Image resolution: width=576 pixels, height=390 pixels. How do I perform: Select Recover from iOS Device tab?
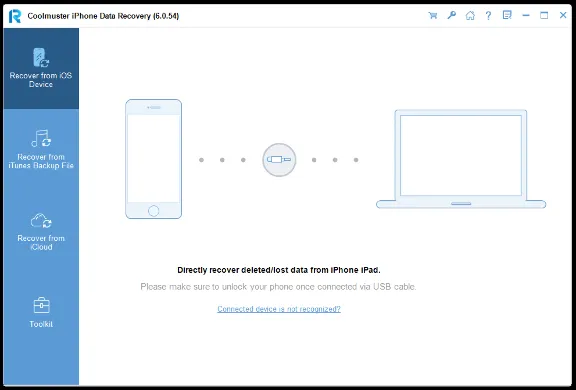(41, 69)
